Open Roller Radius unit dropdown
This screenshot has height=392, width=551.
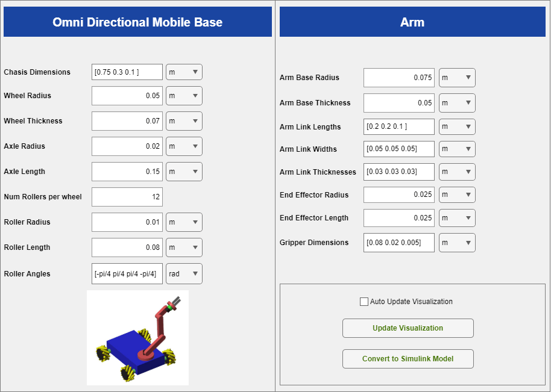[x=184, y=222]
